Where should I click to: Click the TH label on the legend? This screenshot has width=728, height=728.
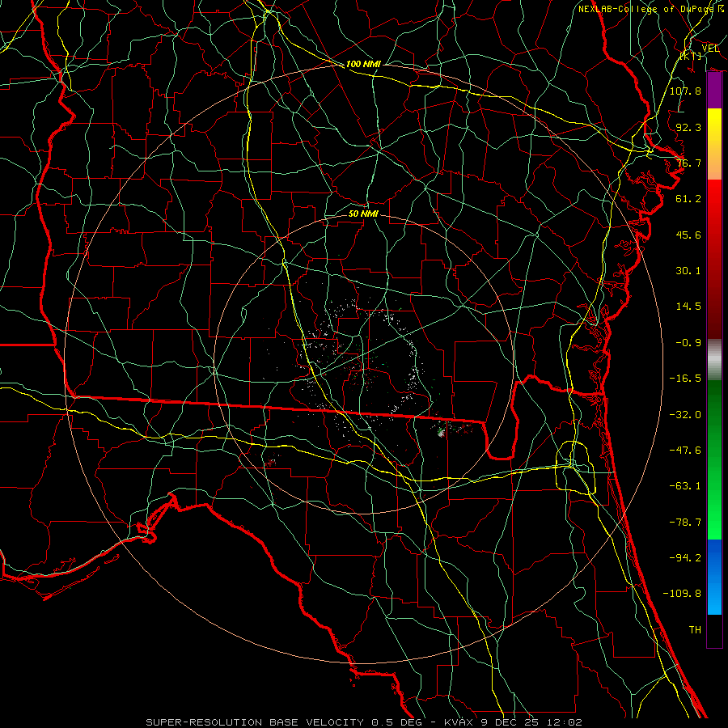click(x=695, y=629)
